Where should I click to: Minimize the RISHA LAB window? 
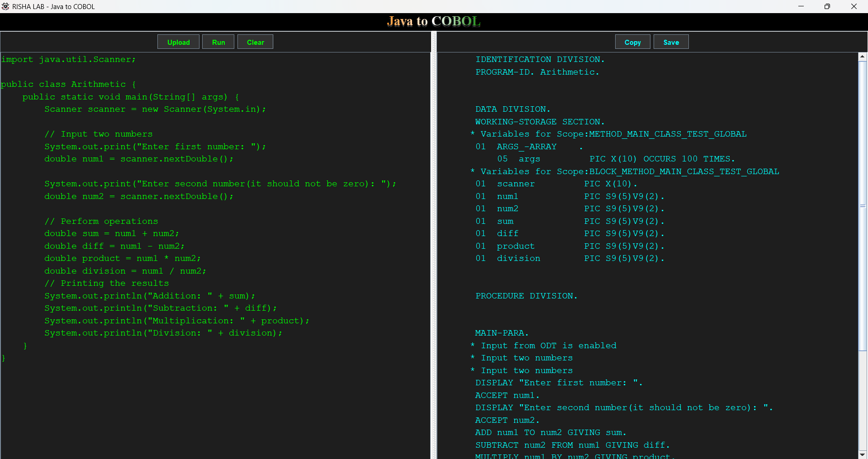[801, 6]
